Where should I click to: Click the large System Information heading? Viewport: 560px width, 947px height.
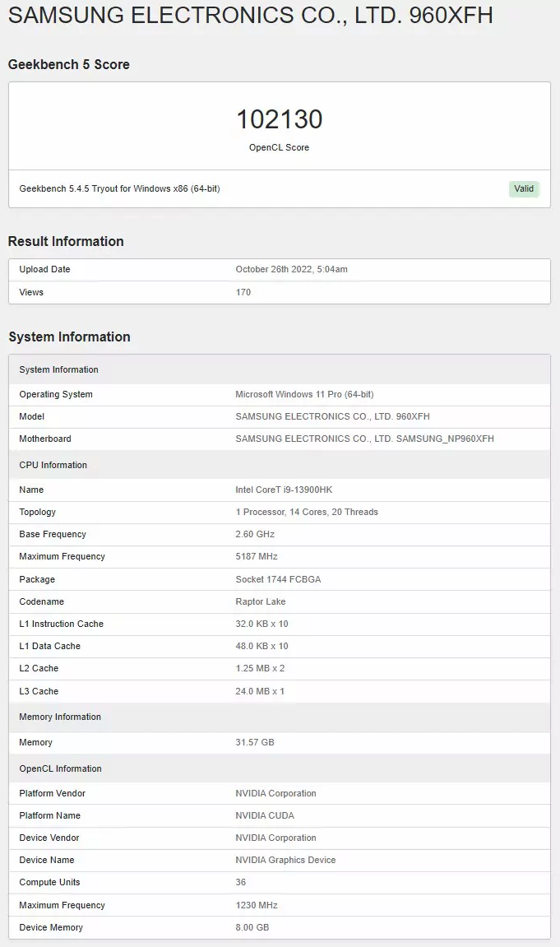coord(69,337)
